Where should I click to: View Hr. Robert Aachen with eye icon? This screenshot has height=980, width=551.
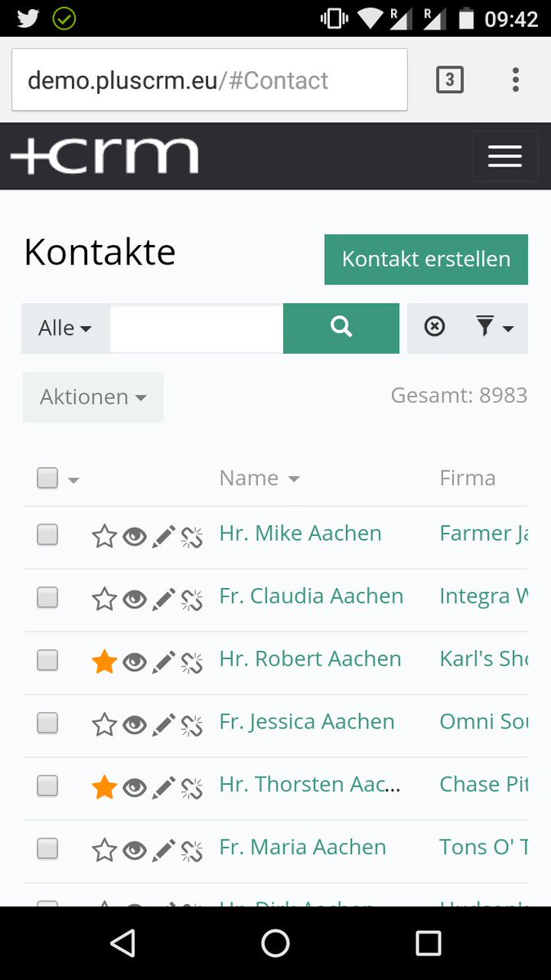(135, 662)
